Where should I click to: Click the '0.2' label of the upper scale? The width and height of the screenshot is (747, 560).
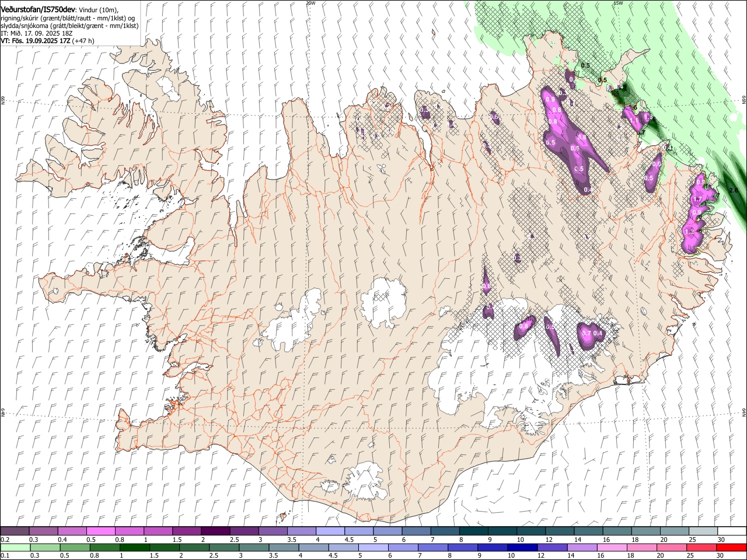point(5,540)
